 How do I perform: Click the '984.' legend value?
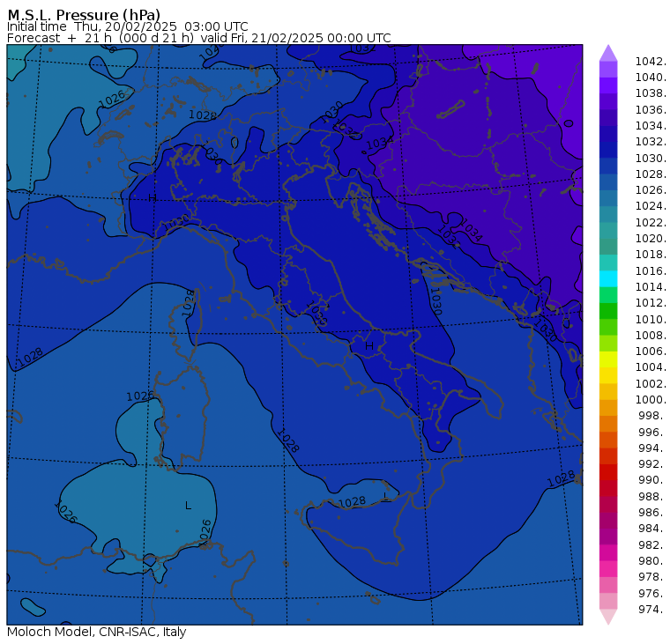click(x=652, y=529)
